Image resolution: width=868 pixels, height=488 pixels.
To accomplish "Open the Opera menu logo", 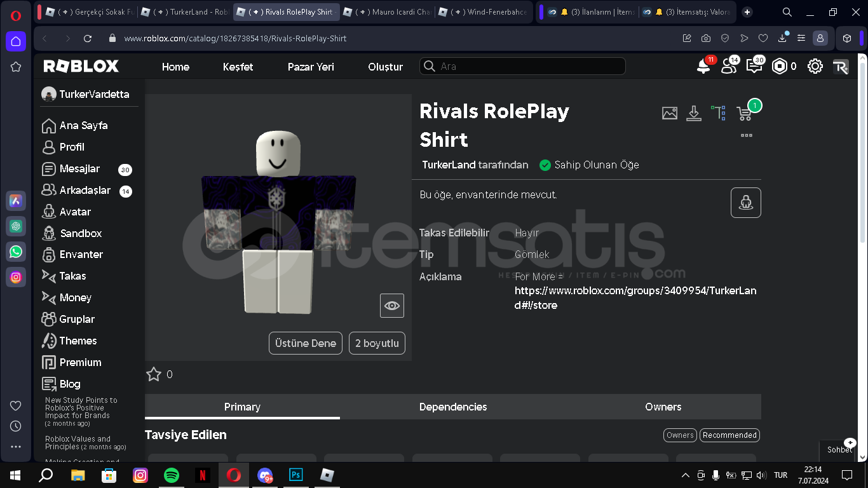I will click(x=16, y=15).
